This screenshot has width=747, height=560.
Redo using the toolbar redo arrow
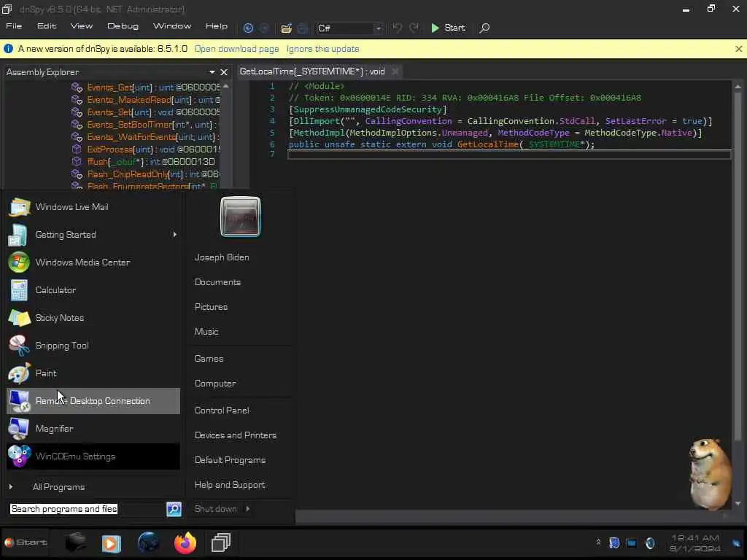point(414,28)
